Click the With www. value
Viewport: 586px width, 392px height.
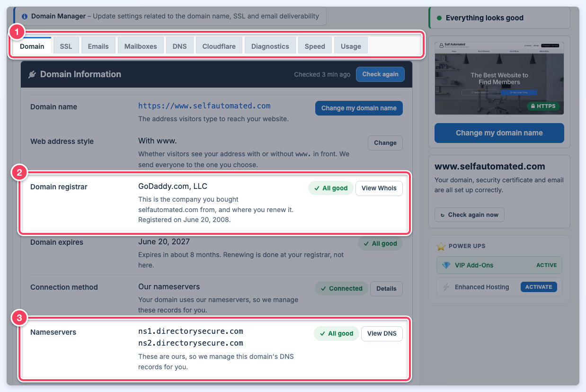coord(159,141)
